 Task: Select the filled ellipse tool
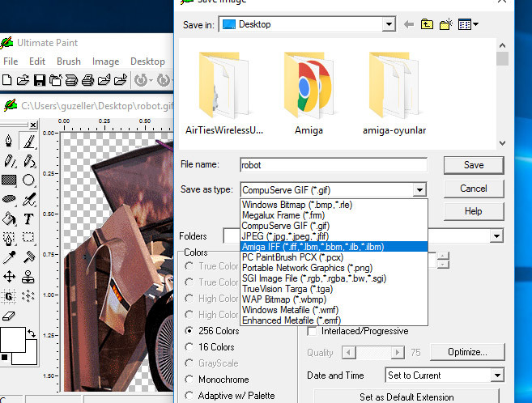pyautogui.click(x=9, y=199)
